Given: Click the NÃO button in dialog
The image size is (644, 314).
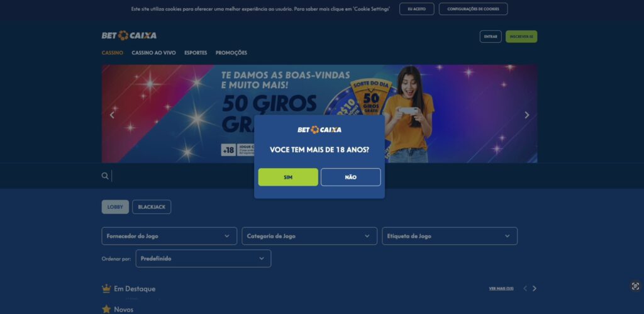Looking at the screenshot, I should point(351,177).
